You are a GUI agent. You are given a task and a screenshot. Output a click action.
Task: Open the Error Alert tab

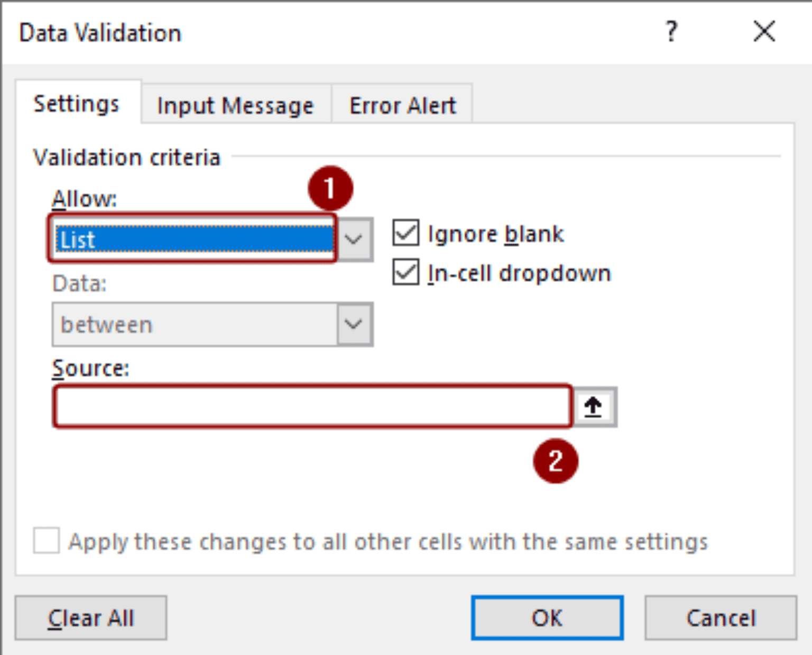402,105
